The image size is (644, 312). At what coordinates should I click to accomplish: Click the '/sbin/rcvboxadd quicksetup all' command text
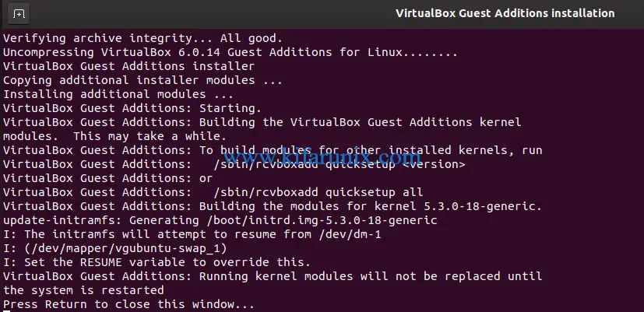tap(318, 192)
